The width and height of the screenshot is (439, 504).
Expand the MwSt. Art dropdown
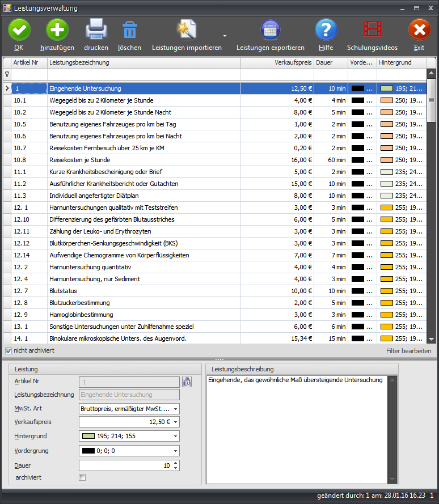175,409
